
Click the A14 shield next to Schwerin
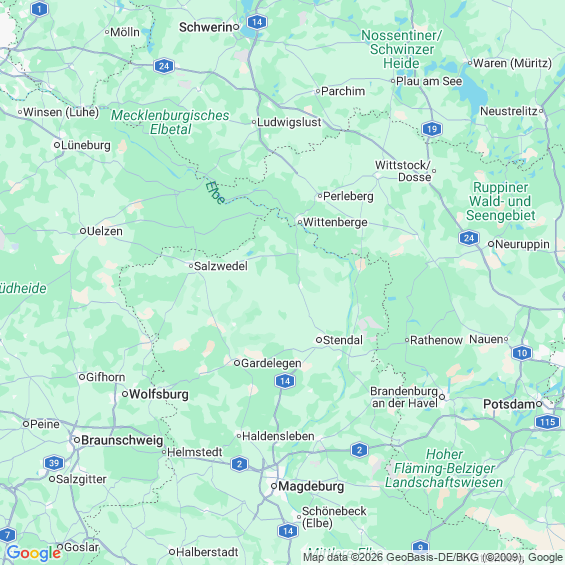pos(257,22)
